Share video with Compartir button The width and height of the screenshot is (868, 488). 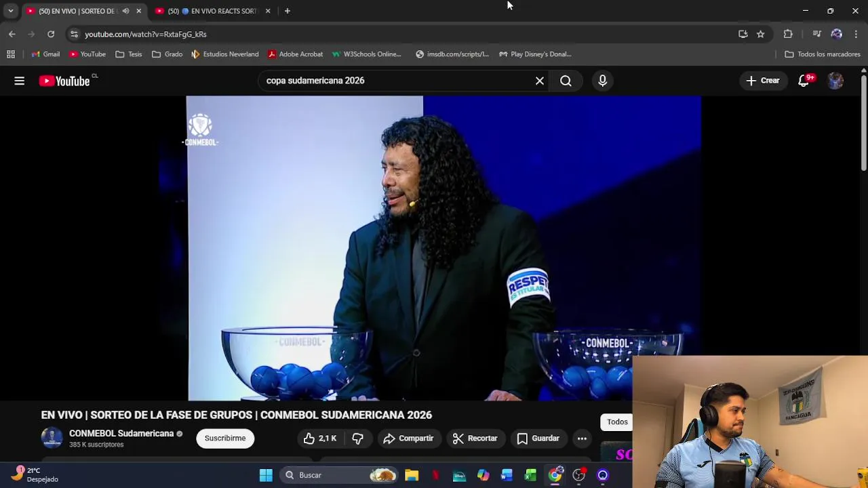408,439
